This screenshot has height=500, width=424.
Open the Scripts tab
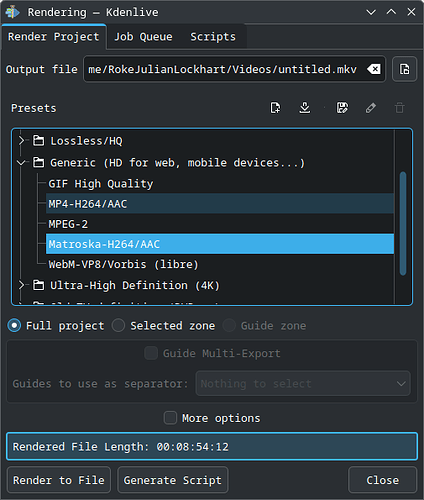click(213, 37)
